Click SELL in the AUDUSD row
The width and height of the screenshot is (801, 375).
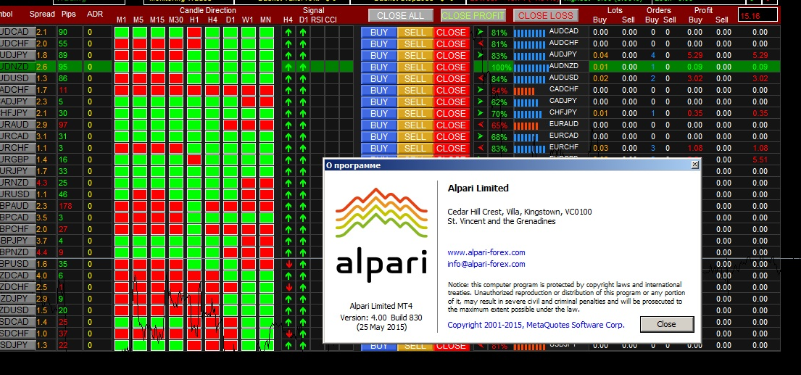[x=415, y=79]
